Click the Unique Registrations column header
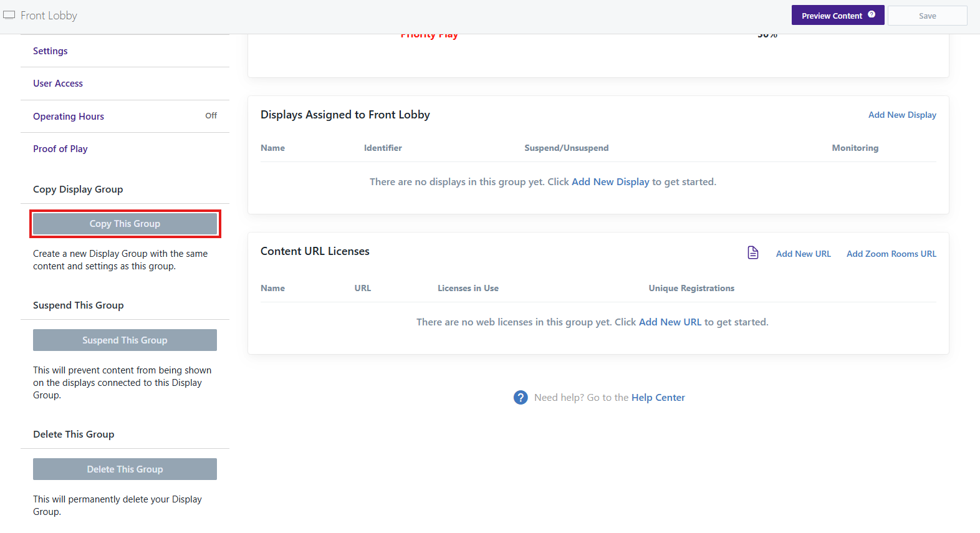 [x=691, y=288]
